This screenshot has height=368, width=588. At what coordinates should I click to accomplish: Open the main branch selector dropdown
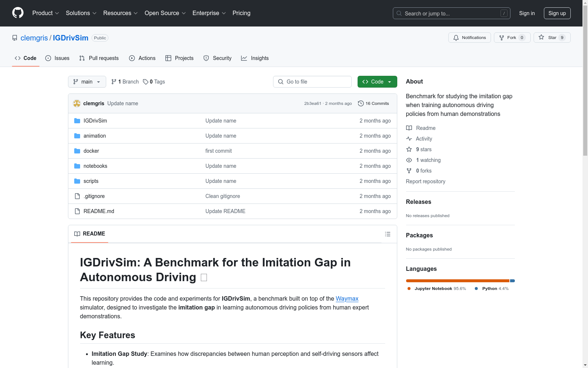click(x=87, y=82)
